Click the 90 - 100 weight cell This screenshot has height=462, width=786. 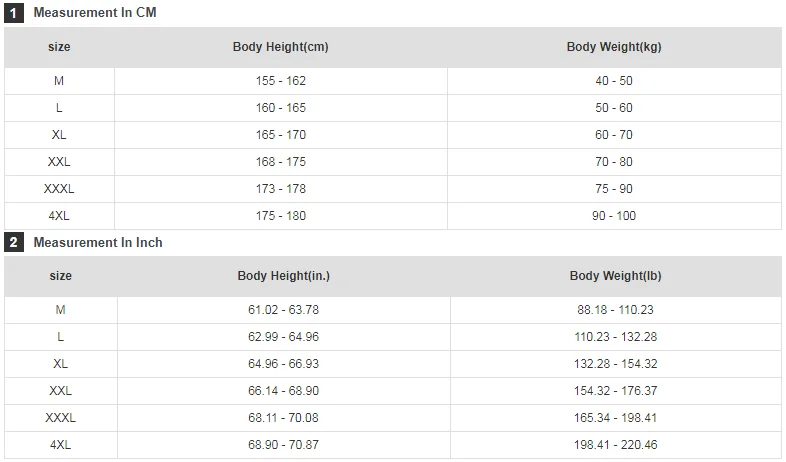tap(614, 216)
